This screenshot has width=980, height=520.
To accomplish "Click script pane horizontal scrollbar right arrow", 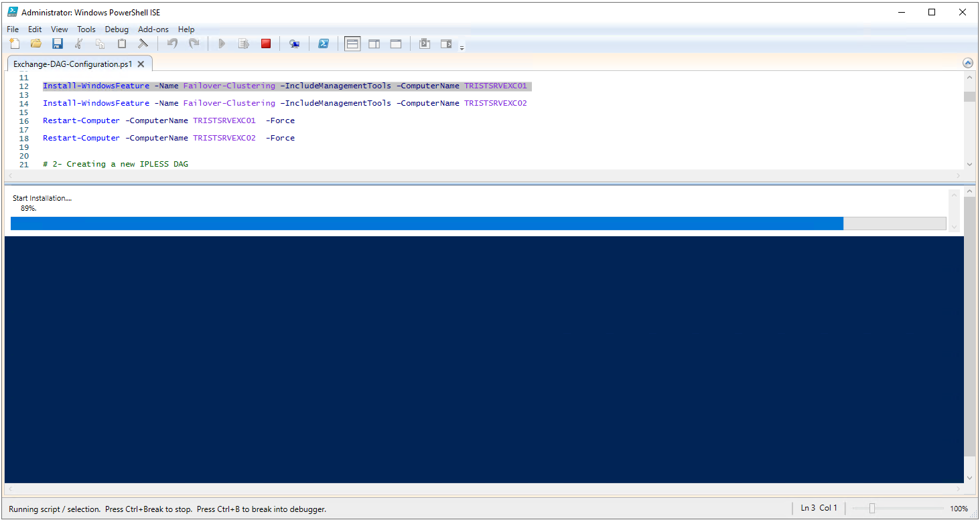I will [x=958, y=175].
